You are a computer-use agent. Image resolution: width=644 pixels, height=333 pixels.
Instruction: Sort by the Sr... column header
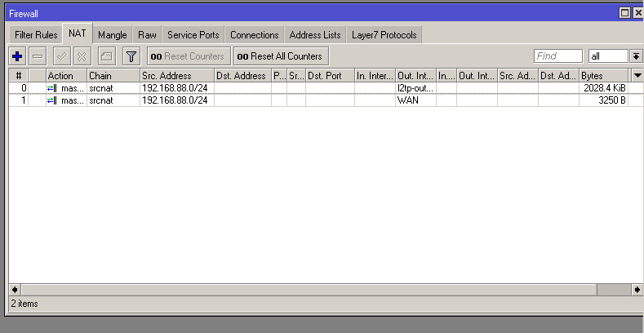click(296, 76)
